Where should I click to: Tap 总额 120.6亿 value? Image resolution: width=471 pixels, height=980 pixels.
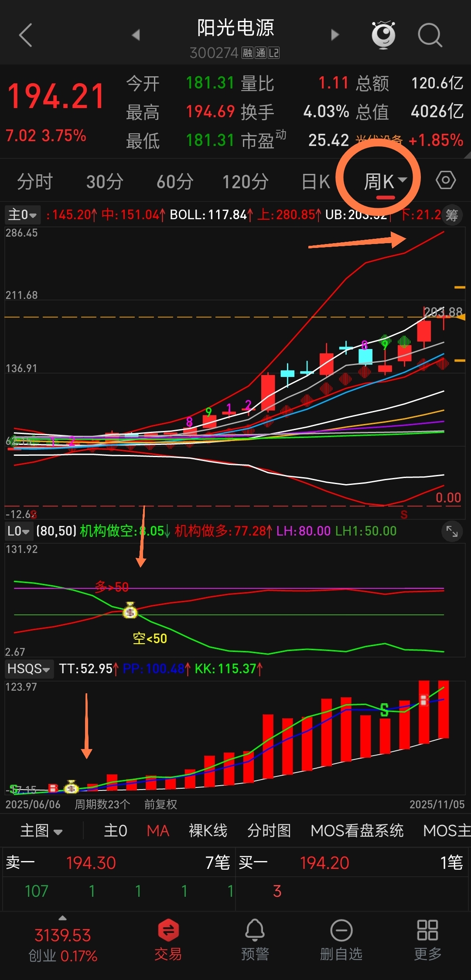pyautogui.click(x=437, y=83)
